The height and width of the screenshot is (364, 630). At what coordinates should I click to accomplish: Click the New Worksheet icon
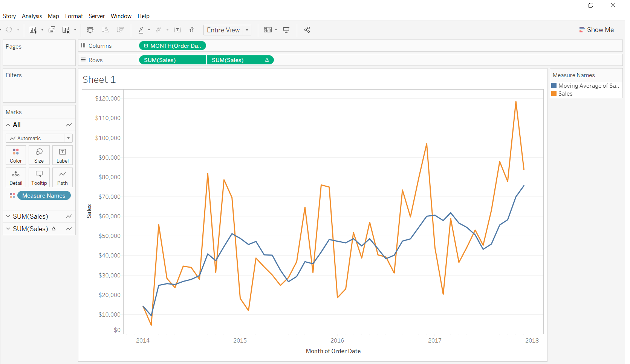pos(33,30)
